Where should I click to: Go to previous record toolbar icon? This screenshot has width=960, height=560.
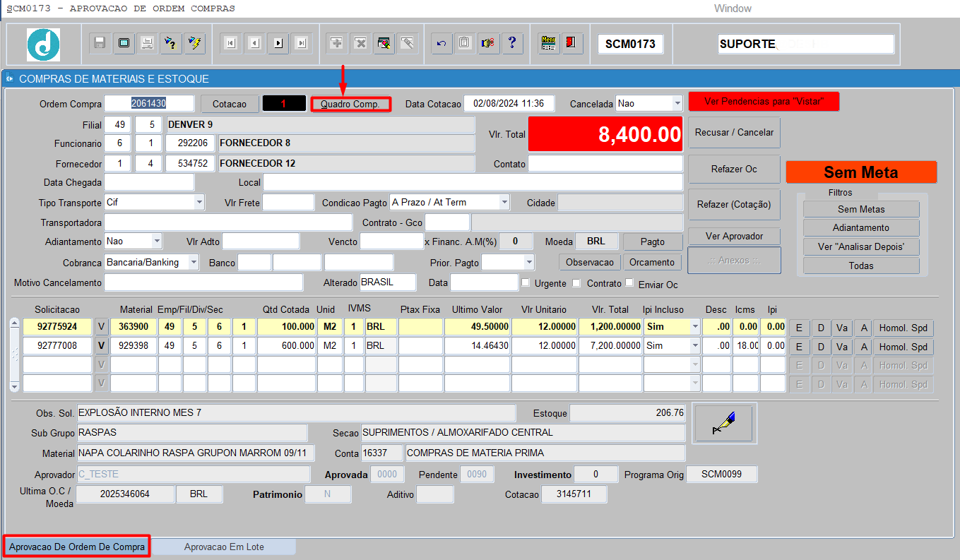(x=254, y=43)
